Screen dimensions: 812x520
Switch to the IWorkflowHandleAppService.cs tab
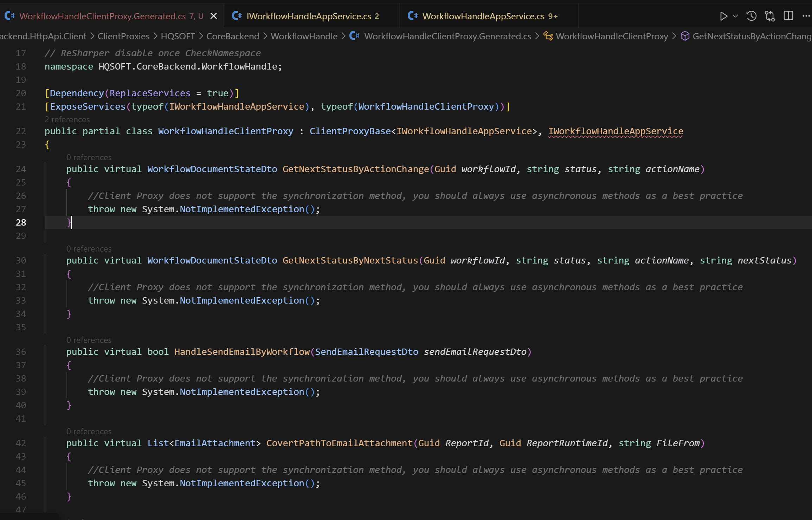pyautogui.click(x=308, y=16)
